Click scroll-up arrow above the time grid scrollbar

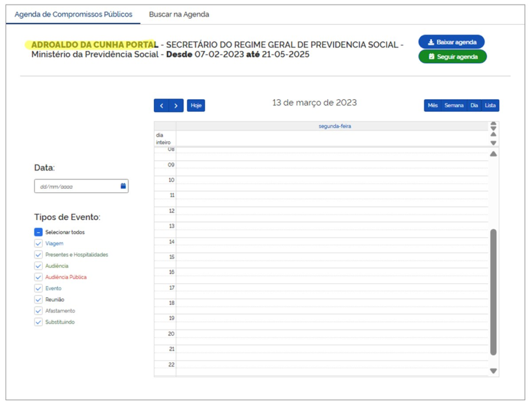click(x=493, y=154)
